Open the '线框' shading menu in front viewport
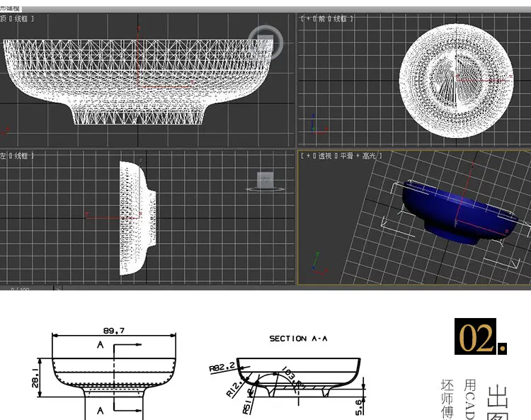 pos(340,18)
